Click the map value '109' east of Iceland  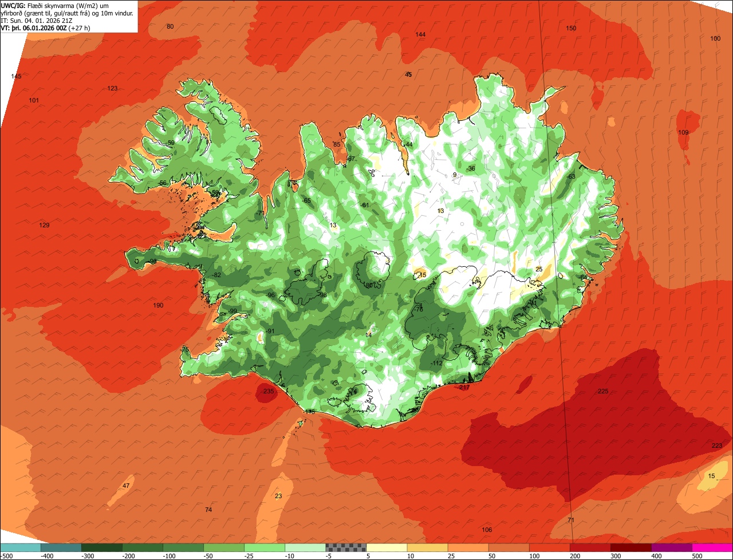pyautogui.click(x=683, y=133)
